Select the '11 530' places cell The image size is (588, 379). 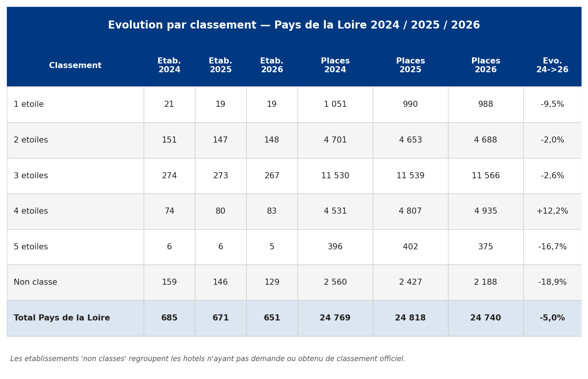[335, 176]
